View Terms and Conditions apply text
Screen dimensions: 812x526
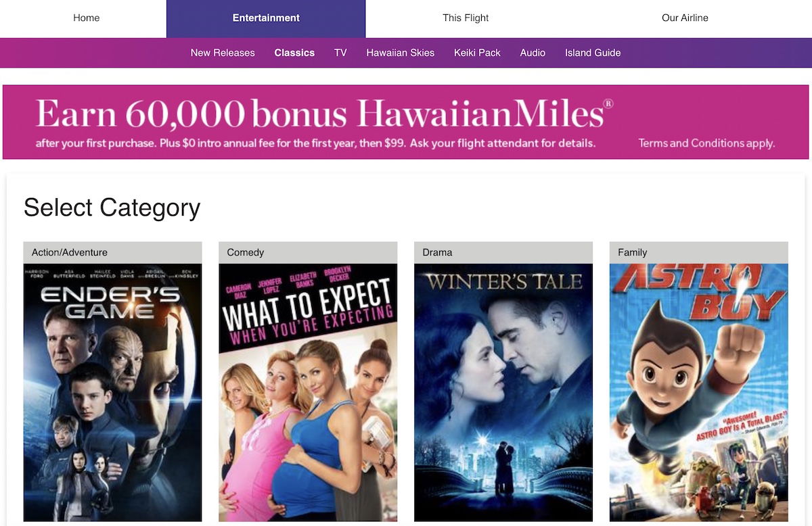click(706, 143)
